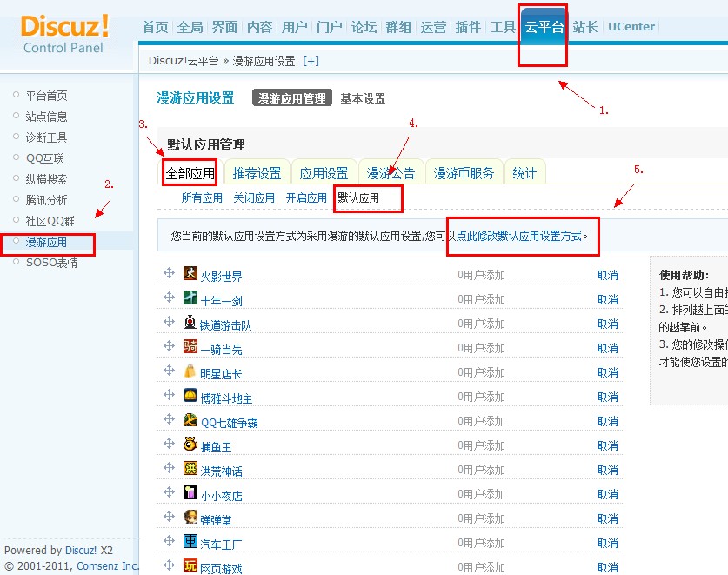
Task: Click the 博雅斗地主 app icon
Action: click(190, 395)
